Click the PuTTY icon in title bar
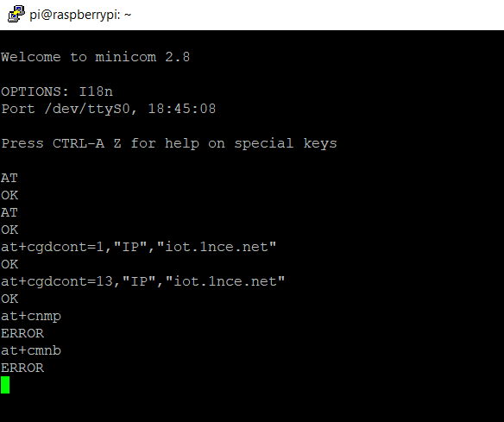Viewport: 504px width, 422px height. click(x=16, y=14)
